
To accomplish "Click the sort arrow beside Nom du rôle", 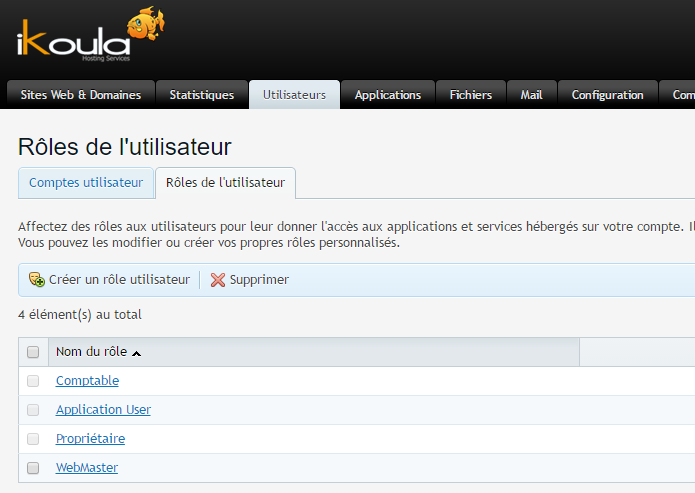I will click(x=137, y=353).
